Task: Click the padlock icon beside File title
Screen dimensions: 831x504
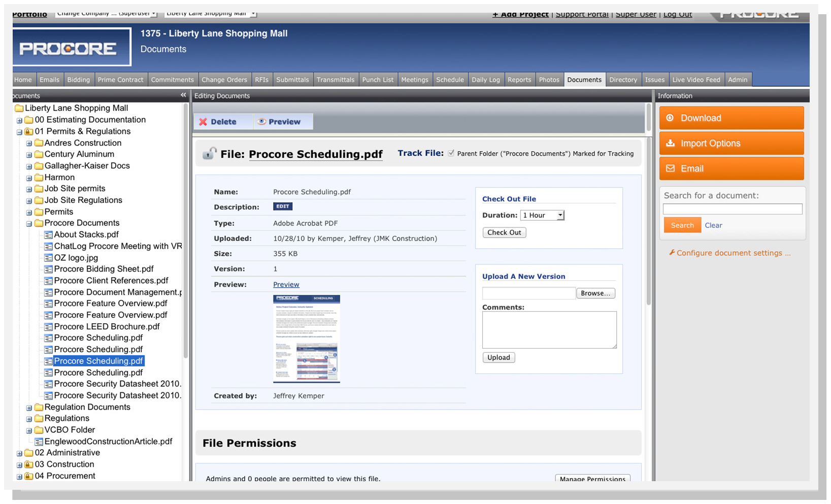Action: pos(209,154)
